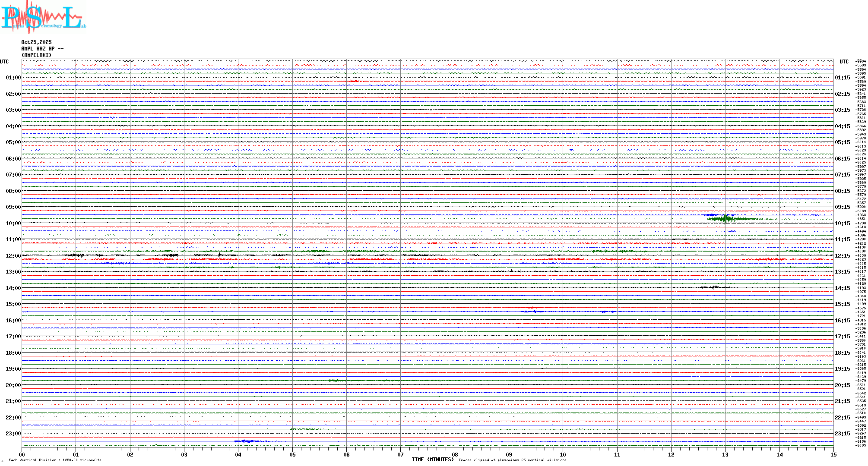Click the blue event on the bottom trace
The image size is (868, 466).
pos(247,441)
